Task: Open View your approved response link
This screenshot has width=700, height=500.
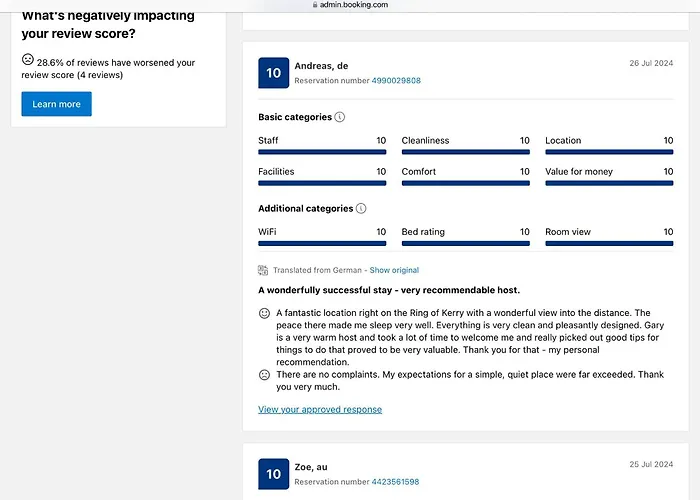Action: (x=320, y=409)
